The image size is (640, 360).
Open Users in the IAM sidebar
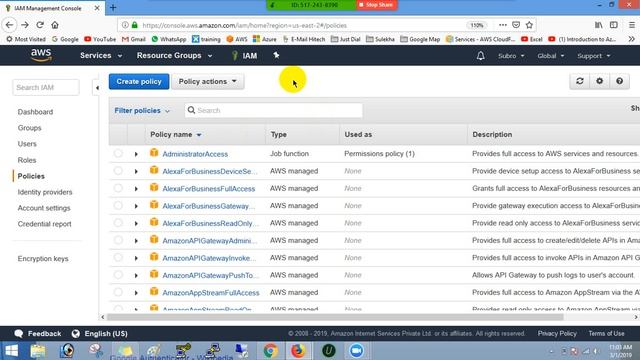(27, 144)
